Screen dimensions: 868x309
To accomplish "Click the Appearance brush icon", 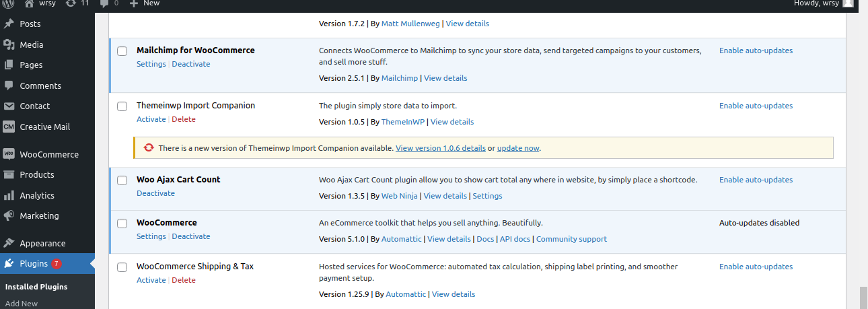I will (x=9, y=243).
